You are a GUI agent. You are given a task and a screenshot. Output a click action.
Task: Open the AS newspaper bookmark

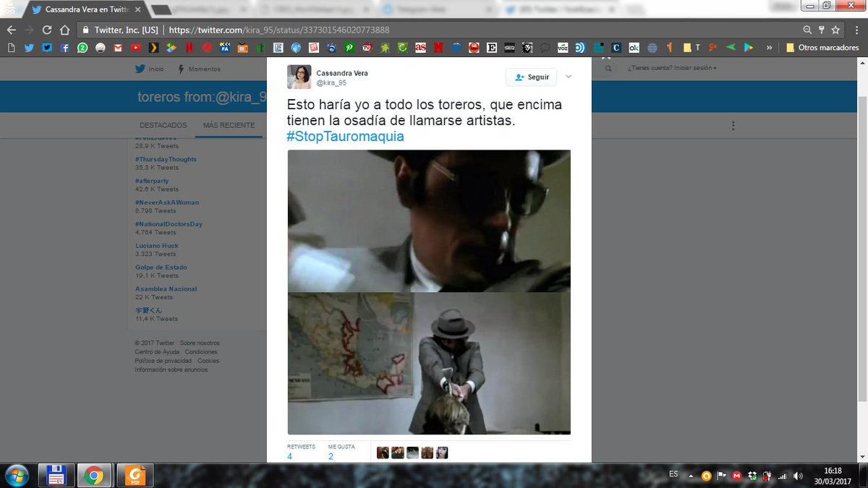[421, 48]
